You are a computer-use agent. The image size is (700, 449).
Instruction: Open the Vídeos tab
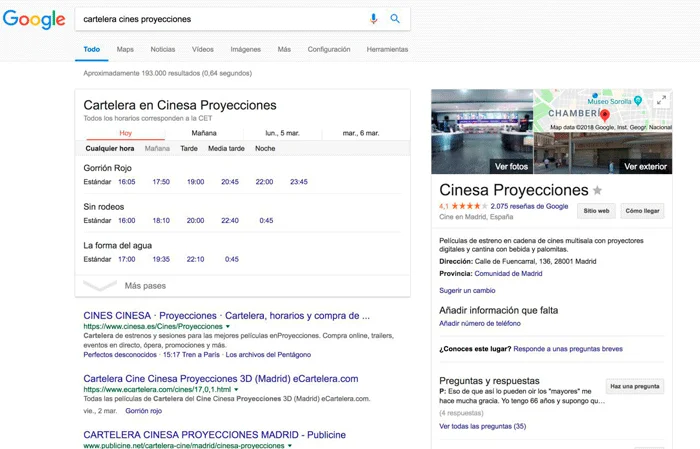tap(203, 49)
